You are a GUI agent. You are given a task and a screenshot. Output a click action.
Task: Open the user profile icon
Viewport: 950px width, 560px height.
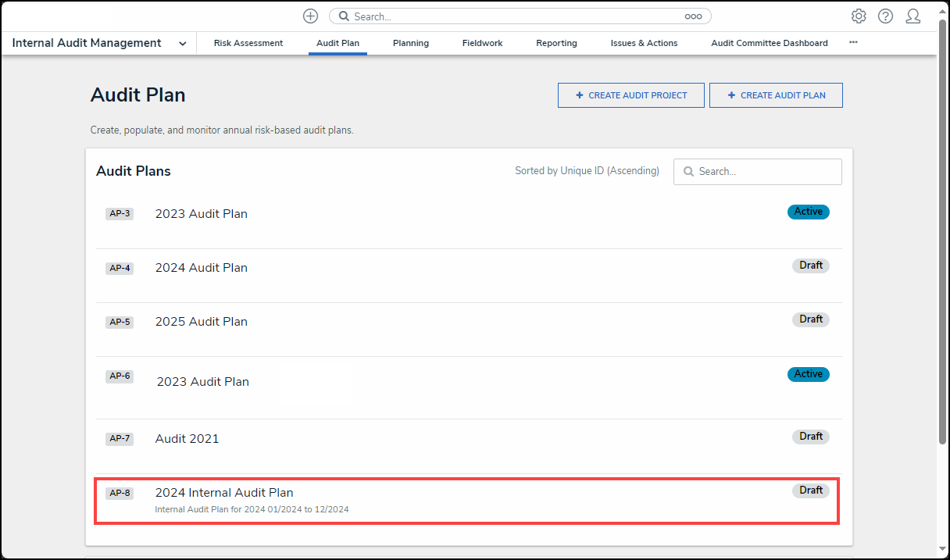[912, 16]
